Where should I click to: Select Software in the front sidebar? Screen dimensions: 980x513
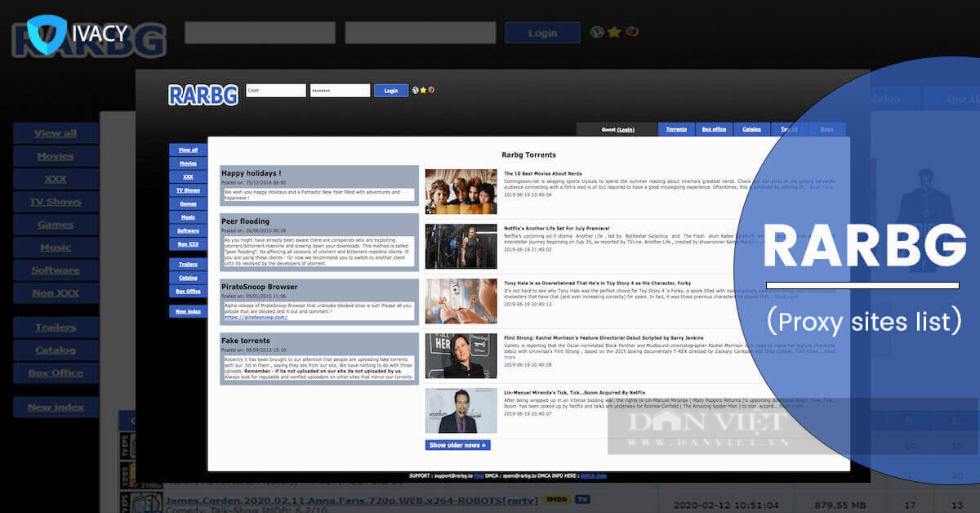[x=188, y=230]
